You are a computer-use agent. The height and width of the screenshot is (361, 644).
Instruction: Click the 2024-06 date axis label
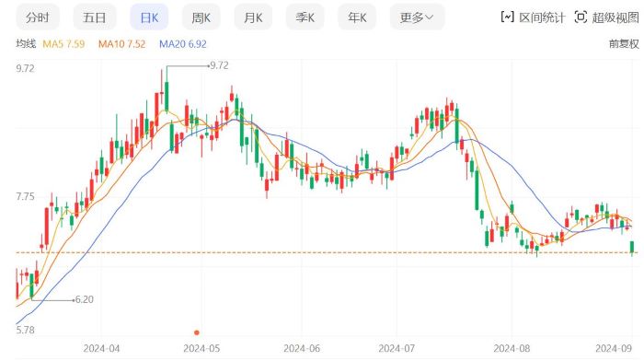pyautogui.click(x=302, y=349)
